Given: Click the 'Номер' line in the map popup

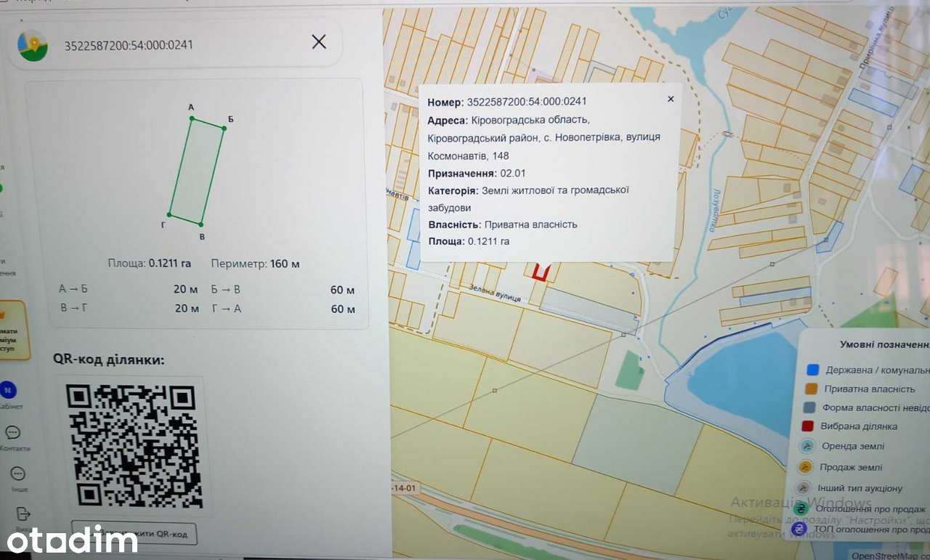Looking at the screenshot, I should click(507, 102).
